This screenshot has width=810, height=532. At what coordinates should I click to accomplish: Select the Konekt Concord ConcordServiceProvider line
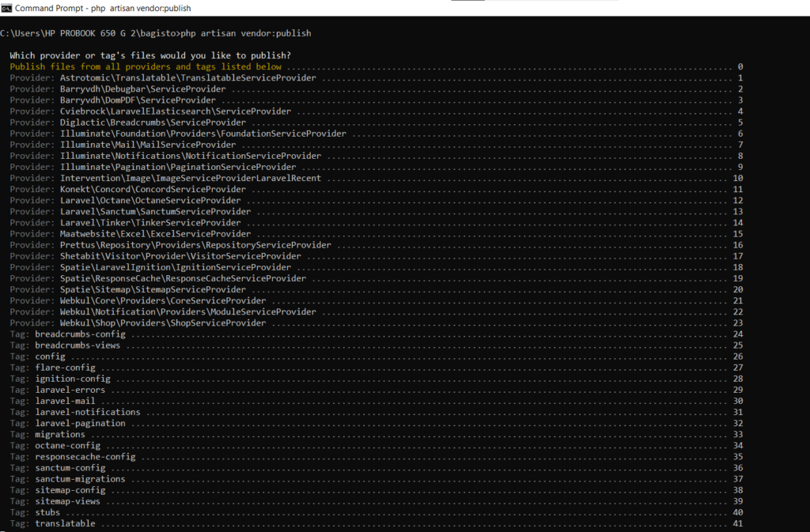pyautogui.click(x=141, y=190)
